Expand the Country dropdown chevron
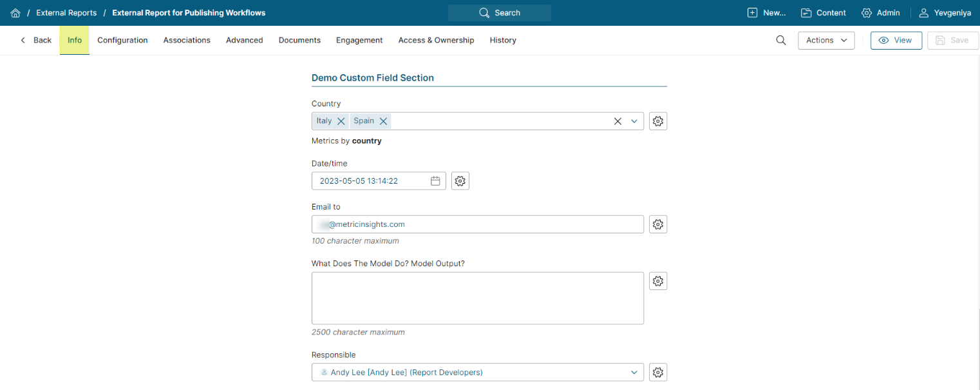This screenshot has height=390, width=980. coord(634,121)
